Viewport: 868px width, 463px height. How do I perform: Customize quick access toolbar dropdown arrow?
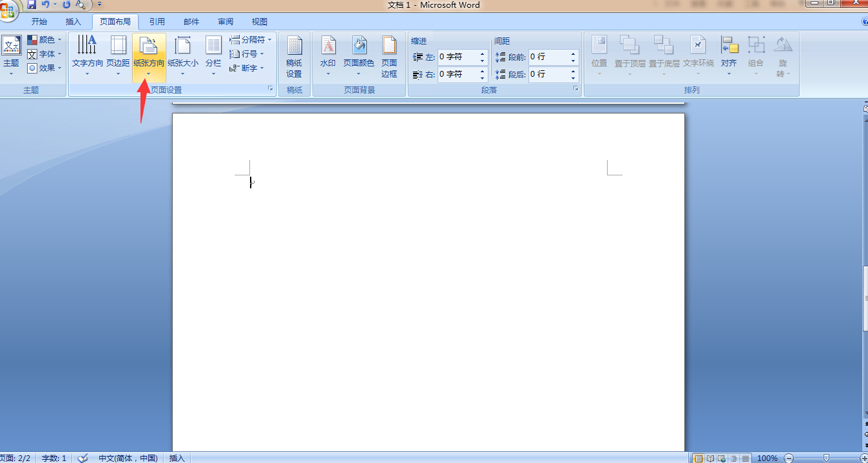click(x=99, y=5)
